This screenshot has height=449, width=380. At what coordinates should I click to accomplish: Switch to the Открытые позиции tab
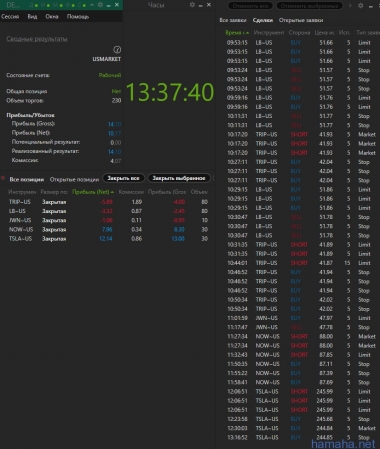point(74,179)
